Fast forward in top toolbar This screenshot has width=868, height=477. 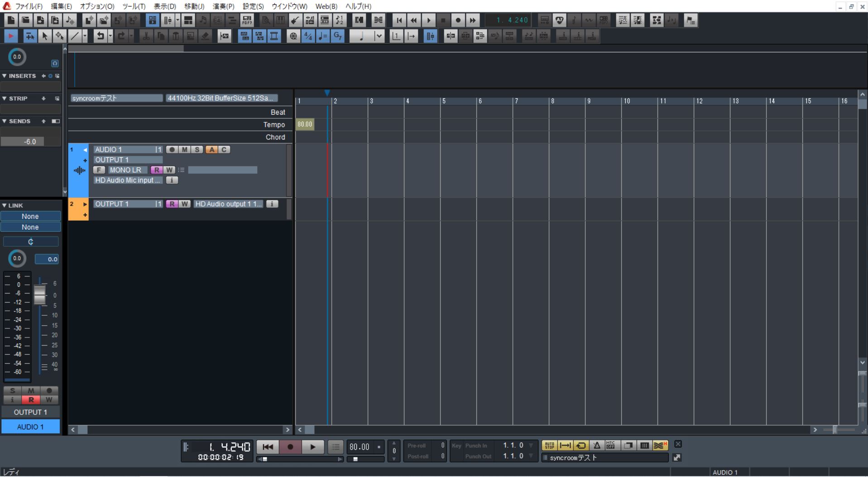473,20
